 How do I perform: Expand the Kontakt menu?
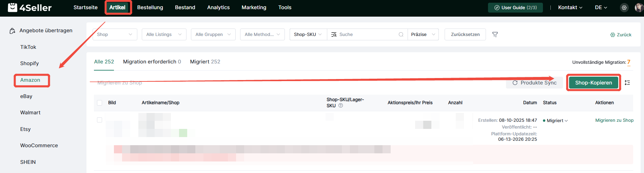[570, 7]
